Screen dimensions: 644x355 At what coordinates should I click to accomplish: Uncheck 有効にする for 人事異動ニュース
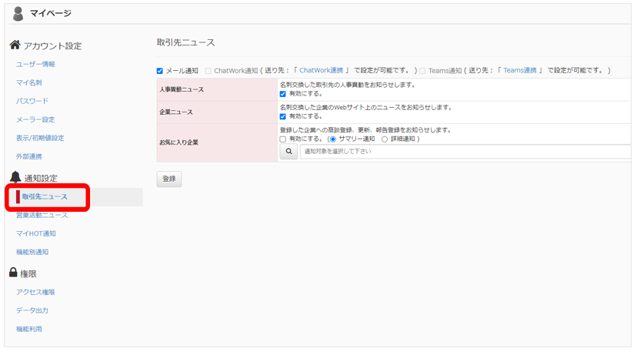[x=282, y=94]
